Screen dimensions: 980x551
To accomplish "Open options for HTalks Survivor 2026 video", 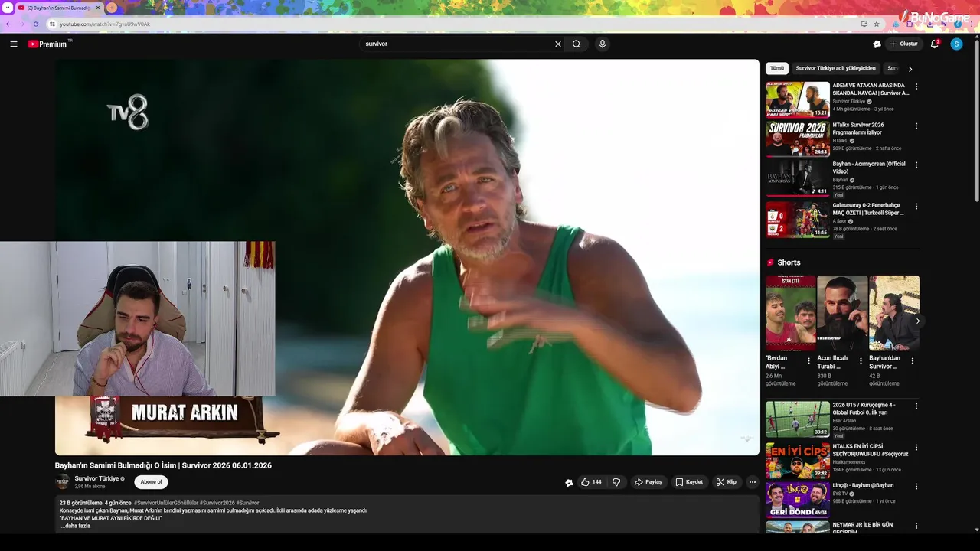I will tap(916, 126).
